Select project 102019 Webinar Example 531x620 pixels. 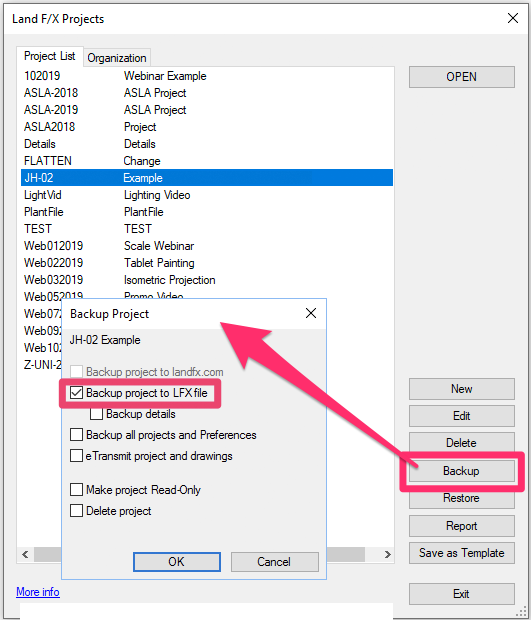coord(207,76)
